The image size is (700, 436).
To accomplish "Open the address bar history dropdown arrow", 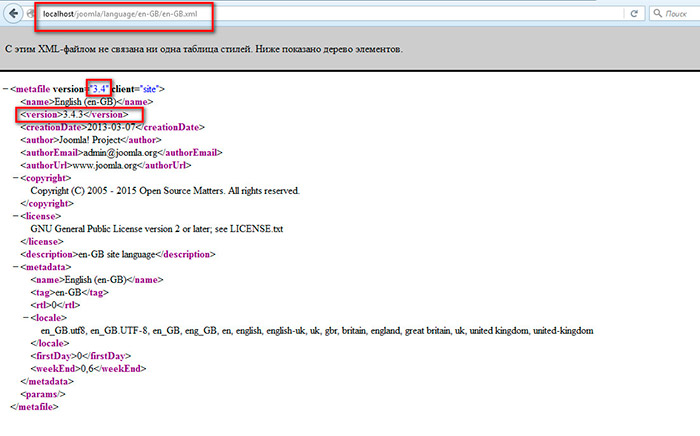I will (622, 16).
